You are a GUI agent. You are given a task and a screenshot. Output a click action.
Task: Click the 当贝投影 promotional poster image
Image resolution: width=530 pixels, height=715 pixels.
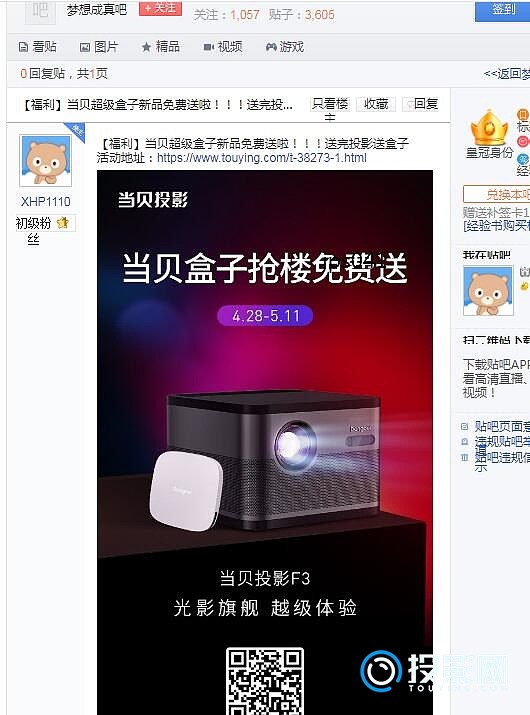[265, 442]
